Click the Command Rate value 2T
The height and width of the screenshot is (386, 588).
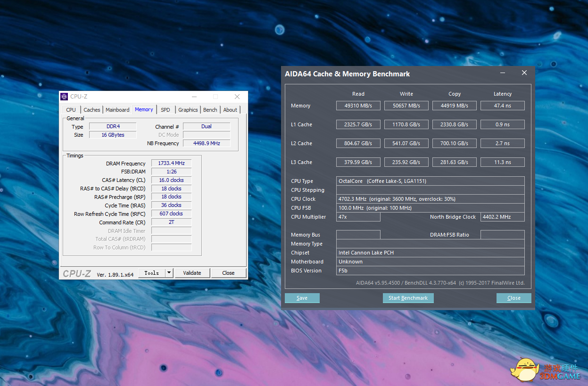[172, 222]
